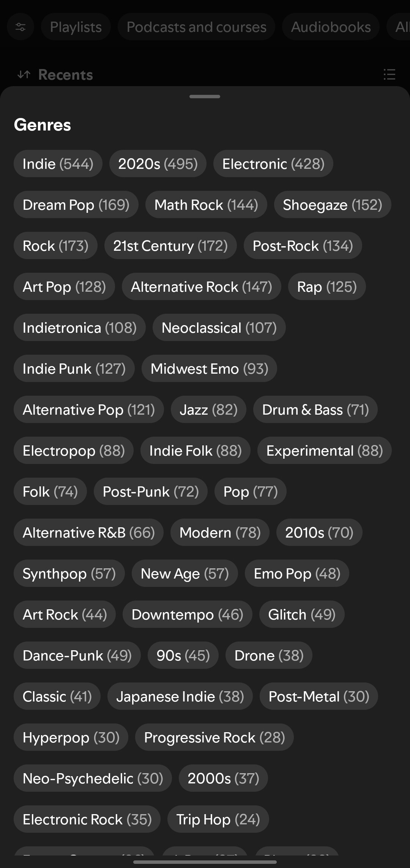
Task: Select the Playlists filter tab
Action: tap(76, 27)
